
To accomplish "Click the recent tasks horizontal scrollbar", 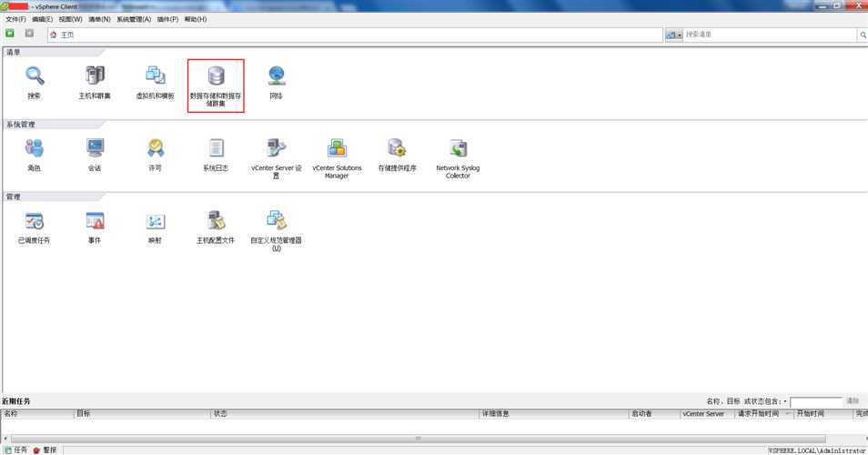I will coord(418,439).
